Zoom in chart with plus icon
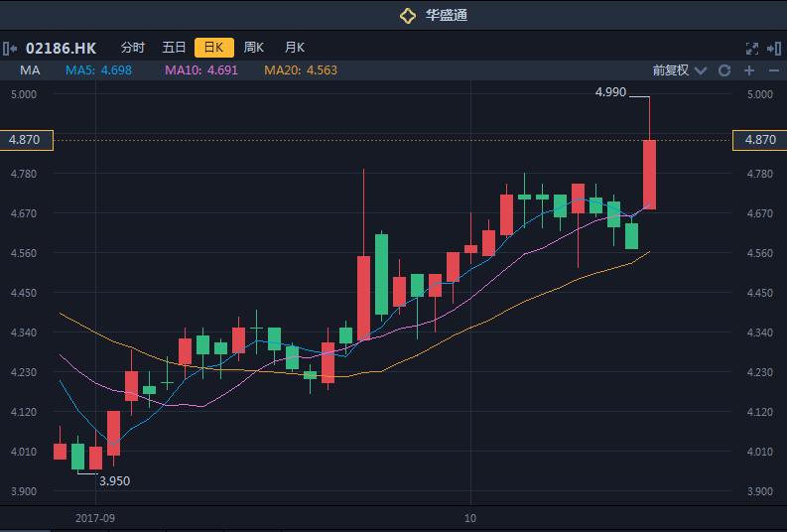This screenshot has width=787, height=532. pos(748,70)
